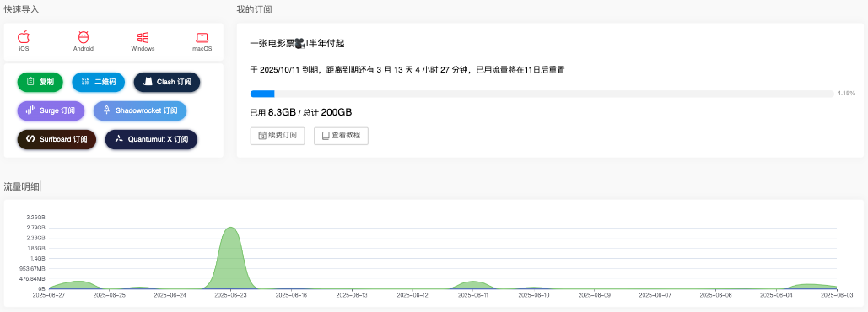868x312 pixels.
Task: Click the Quantumult X 订阅 button
Action: tap(151, 139)
